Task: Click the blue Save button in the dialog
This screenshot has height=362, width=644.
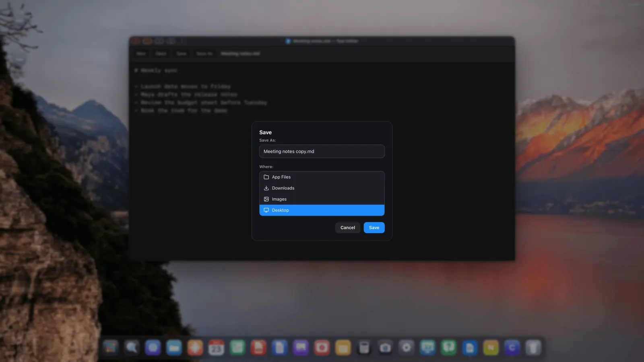Action: [374, 228]
